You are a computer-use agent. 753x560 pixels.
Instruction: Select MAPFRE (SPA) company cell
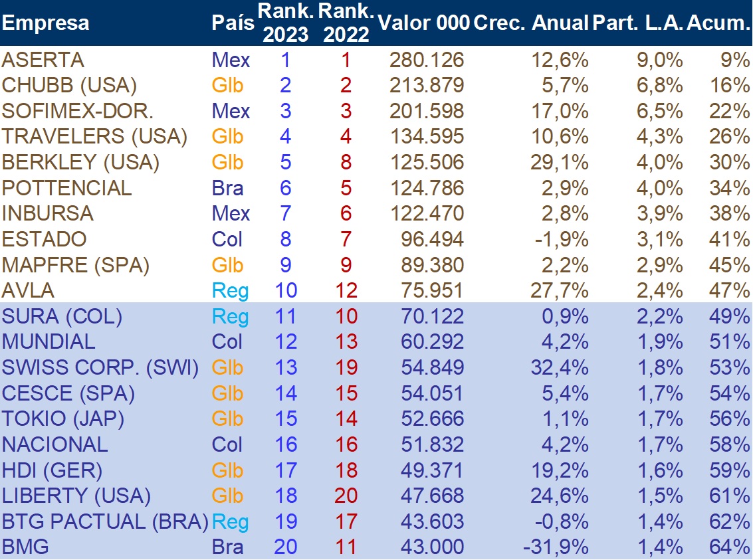pyautogui.click(x=75, y=265)
